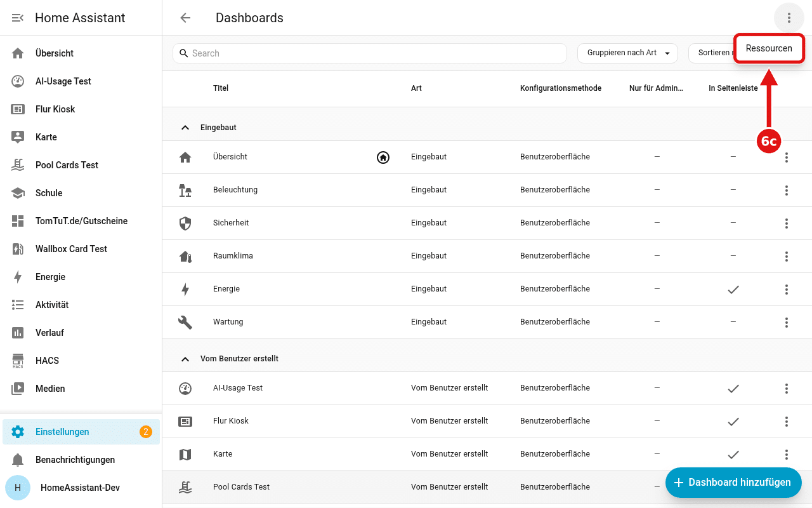The width and height of the screenshot is (812, 508).
Task: Open the top-right three-dot overflow menu
Action: tap(789, 18)
